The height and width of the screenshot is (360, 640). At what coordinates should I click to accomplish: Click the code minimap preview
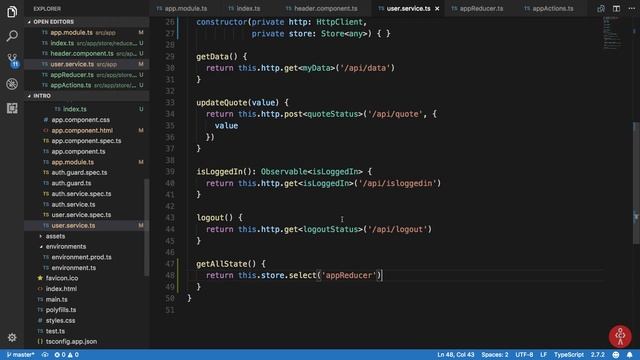point(612,33)
